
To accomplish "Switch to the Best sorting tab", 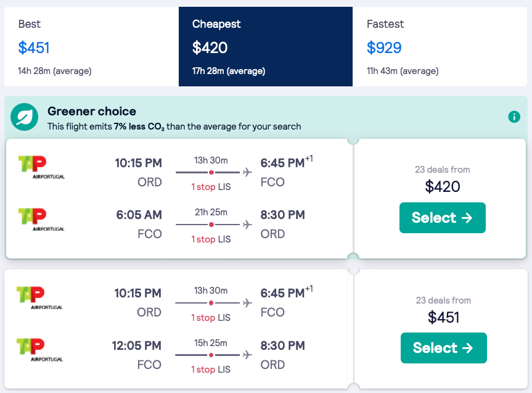I will pyautogui.click(x=91, y=47).
